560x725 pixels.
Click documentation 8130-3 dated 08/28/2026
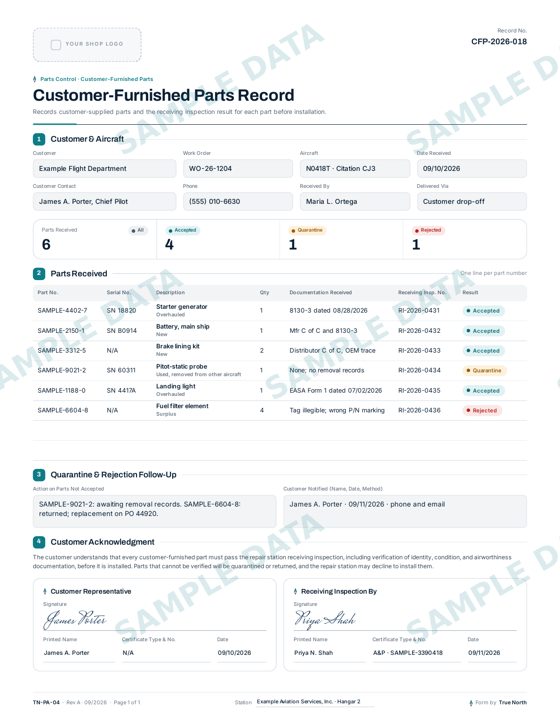point(328,311)
